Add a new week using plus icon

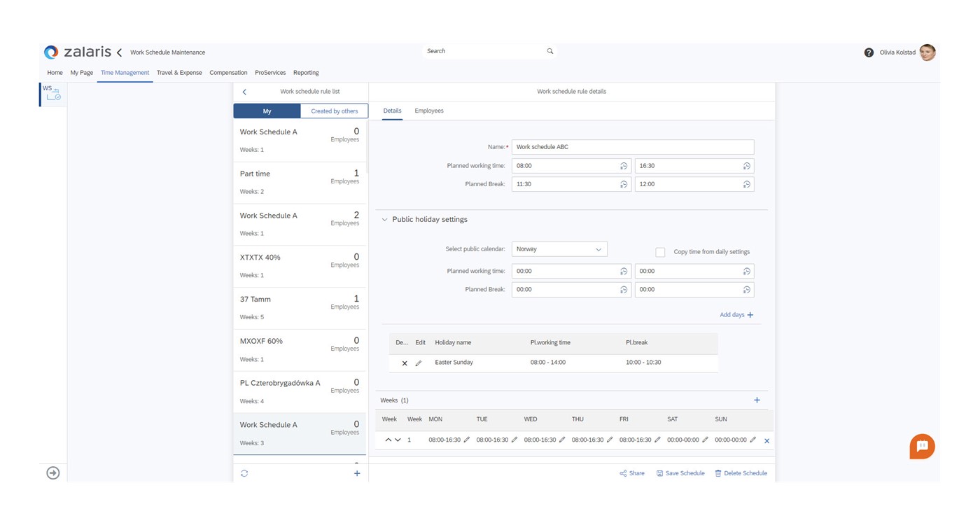(757, 400)
